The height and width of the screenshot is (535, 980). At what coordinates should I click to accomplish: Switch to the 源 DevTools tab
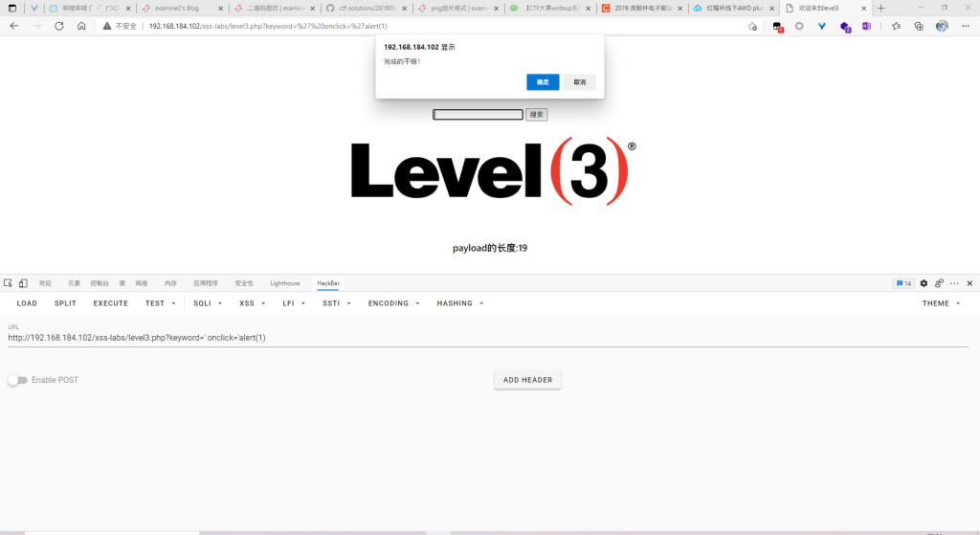coord(122,283)
